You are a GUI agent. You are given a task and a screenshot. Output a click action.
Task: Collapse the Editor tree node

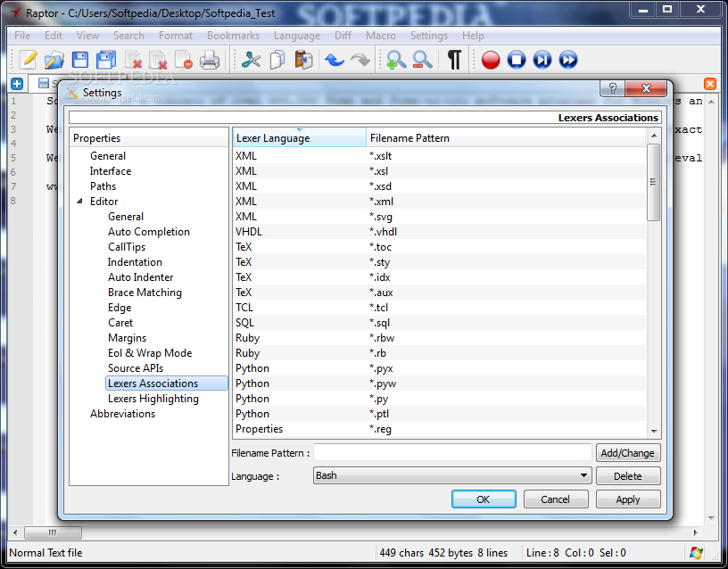pos(80,201)
